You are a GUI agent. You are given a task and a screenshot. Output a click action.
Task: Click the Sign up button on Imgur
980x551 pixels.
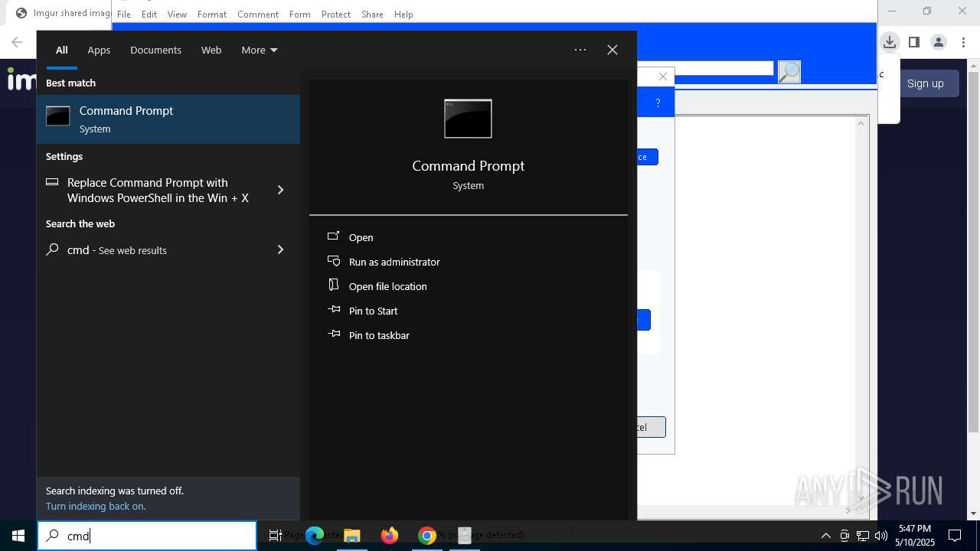[x=925, y=83]
